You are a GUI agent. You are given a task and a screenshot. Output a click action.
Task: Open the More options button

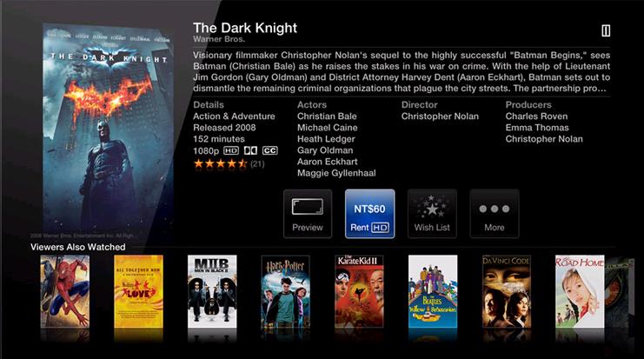[x=495, y=214]
